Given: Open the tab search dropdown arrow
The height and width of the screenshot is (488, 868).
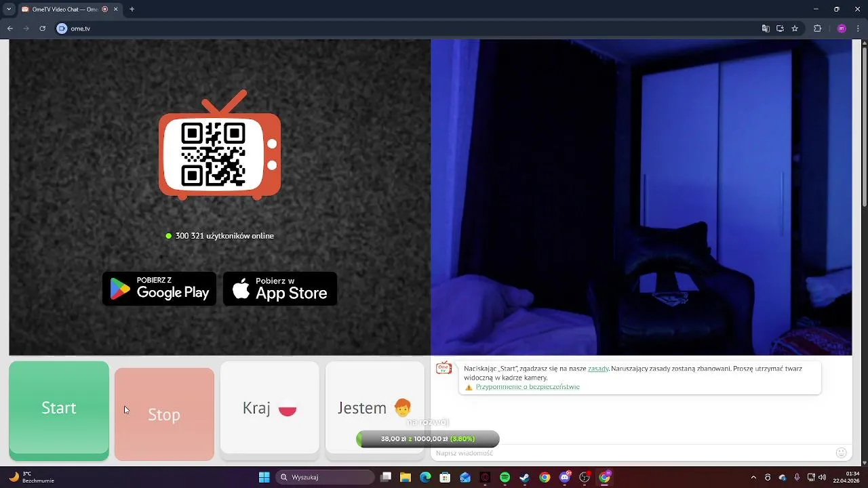Looking at the screenshot, I should pos(8,9).
